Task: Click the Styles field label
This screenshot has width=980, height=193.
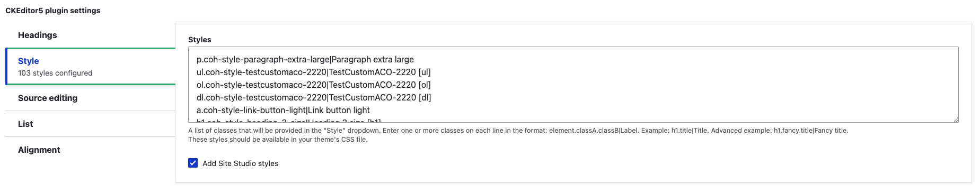Action: (x=200, y=40)
